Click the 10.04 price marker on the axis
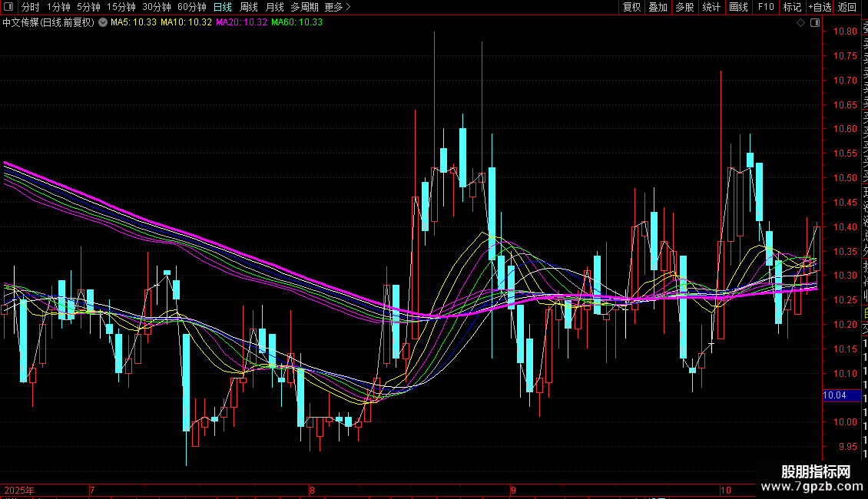The width and height of the screenshot is (868, 499). click(834, 395)
